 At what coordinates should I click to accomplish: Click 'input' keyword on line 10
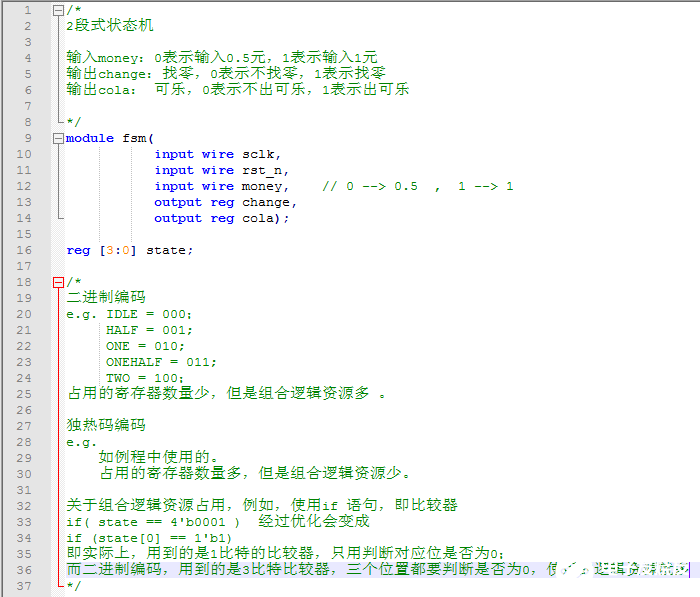pyautogui.click(x=174, y=154)
